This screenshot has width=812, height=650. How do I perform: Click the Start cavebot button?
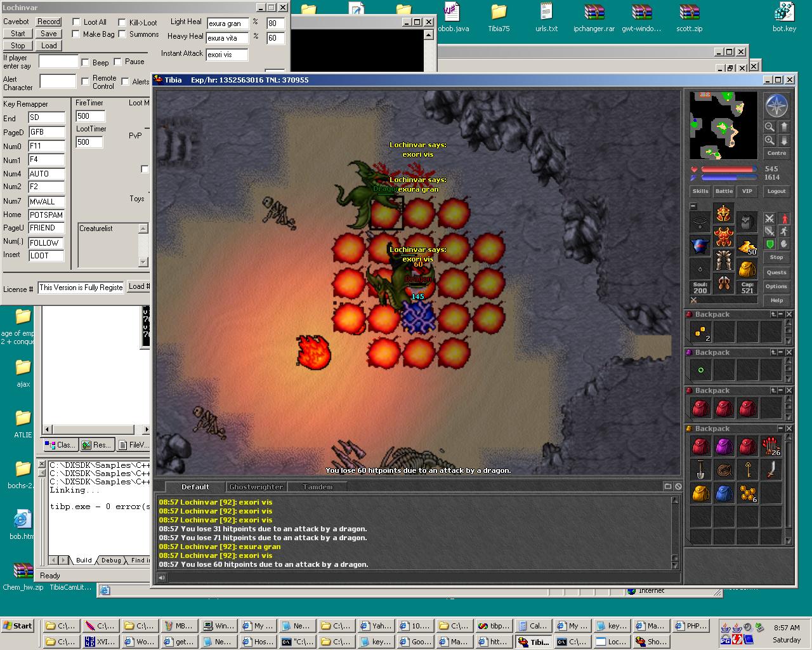(x=18, y=34)
